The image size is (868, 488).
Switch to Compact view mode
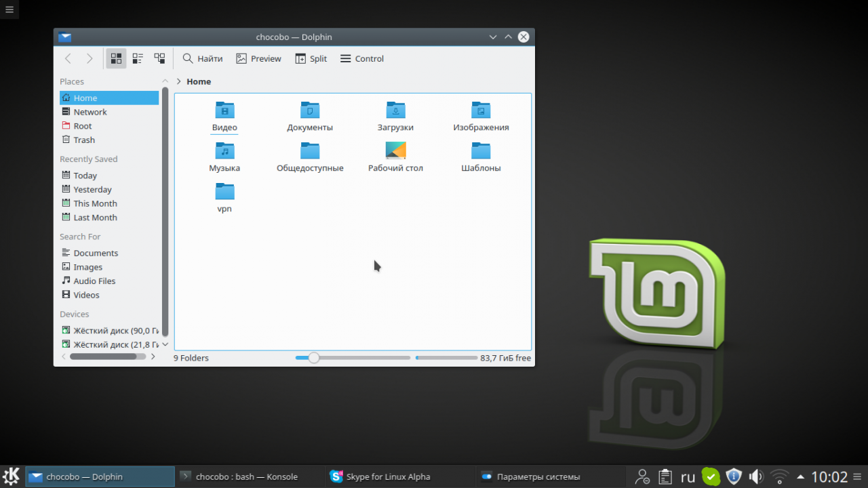(138, 59)
